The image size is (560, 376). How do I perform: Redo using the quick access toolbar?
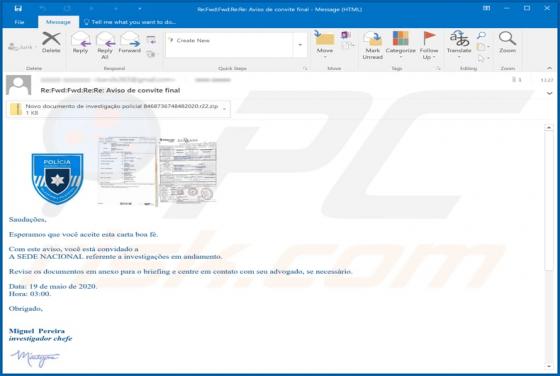pyautogui.click(x=67, y=9)
